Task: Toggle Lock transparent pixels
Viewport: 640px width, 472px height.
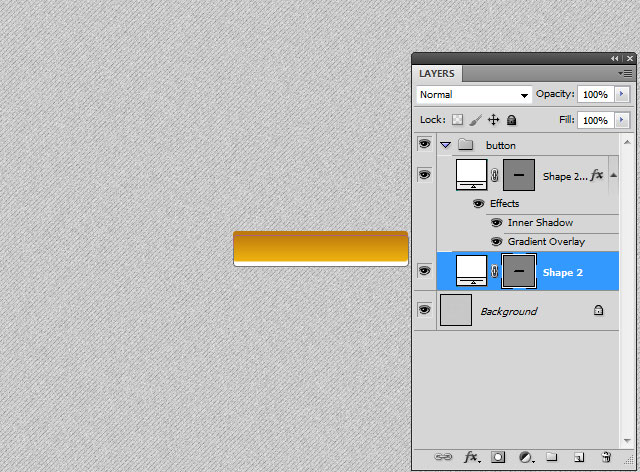Action: pyautogui.click(x=458, y=120)
